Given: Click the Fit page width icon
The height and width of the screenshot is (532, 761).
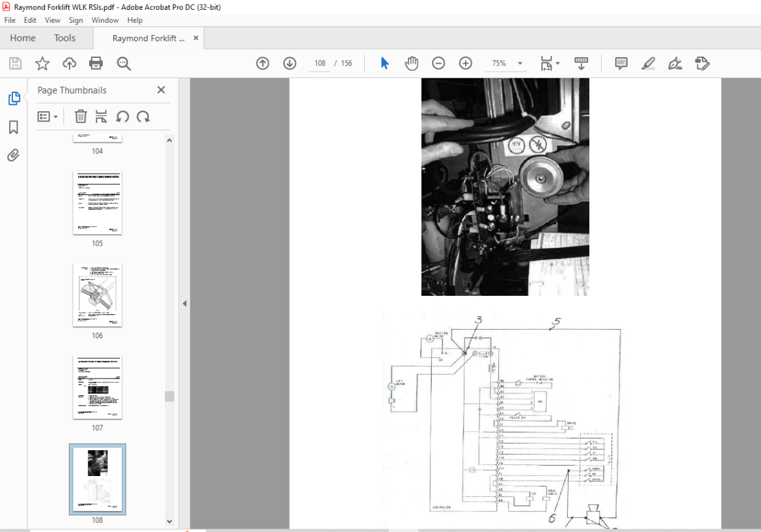Looking at the screenshot, I should point(546,63).
